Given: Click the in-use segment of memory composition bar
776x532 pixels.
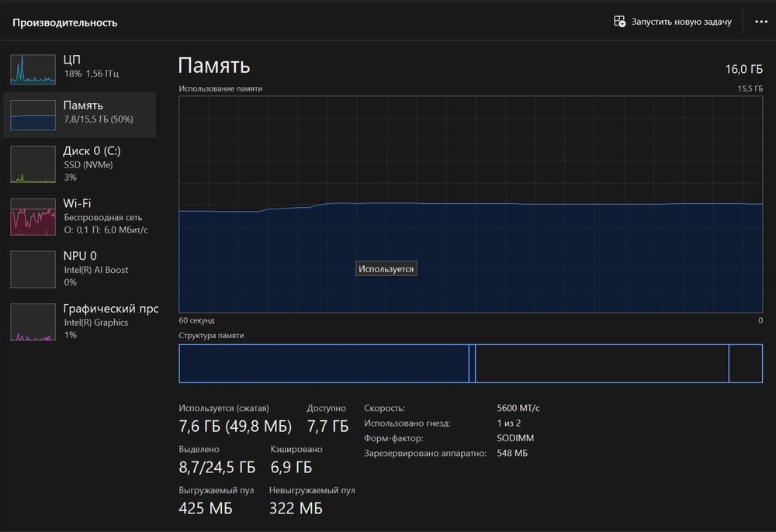Looking at the screenshot, I should [324, 364].
